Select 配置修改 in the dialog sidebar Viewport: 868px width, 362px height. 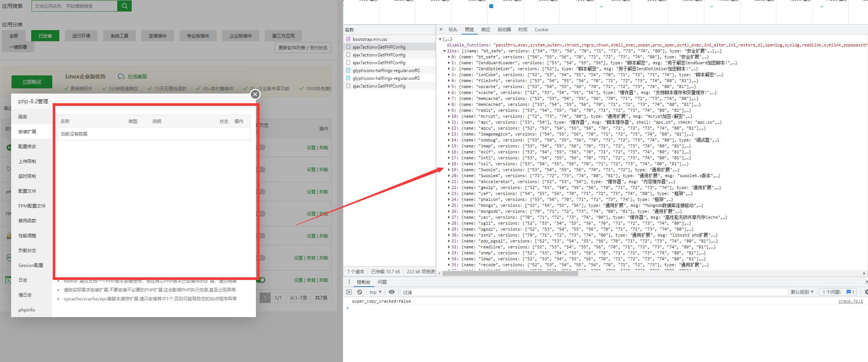click(x=32, y=146)
